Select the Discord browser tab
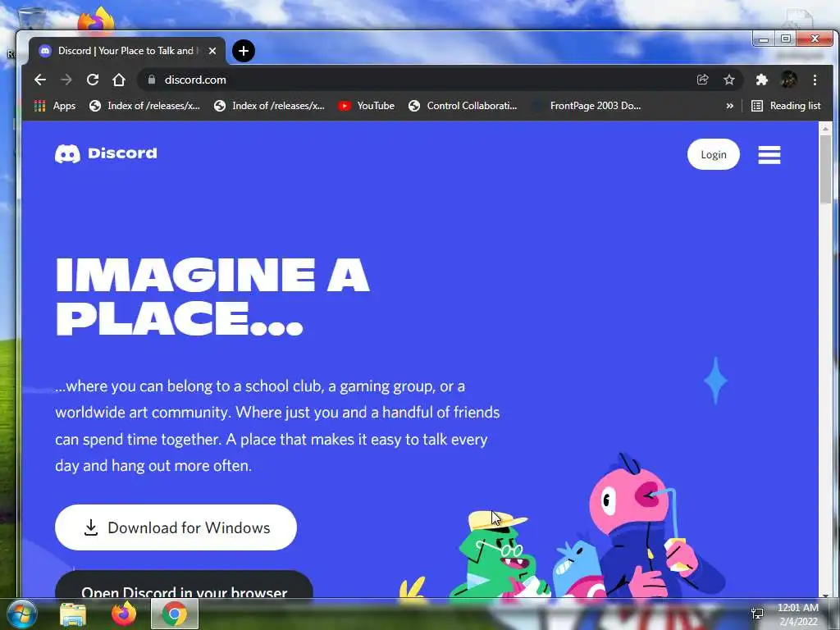The image size is (840, 630). [127, 51]
